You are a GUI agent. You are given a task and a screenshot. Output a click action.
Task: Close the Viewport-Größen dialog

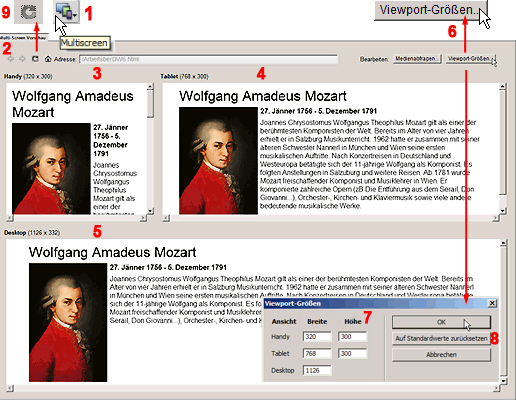(x=492, y=303)
